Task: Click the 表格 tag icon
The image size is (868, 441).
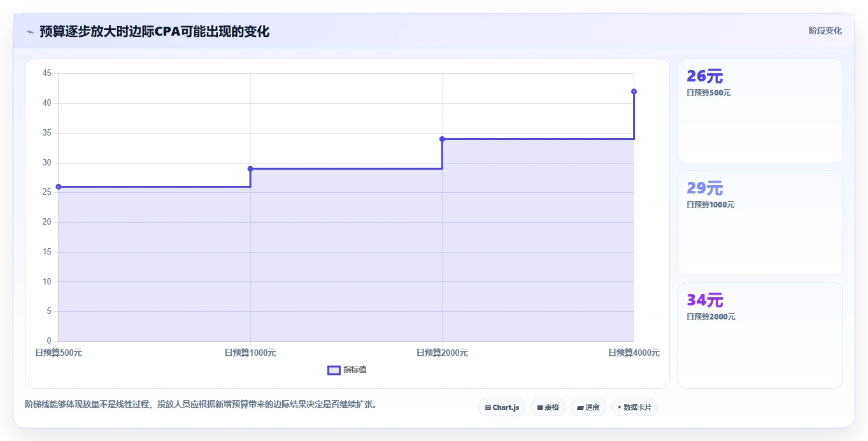Action: (x=540, y=407)
